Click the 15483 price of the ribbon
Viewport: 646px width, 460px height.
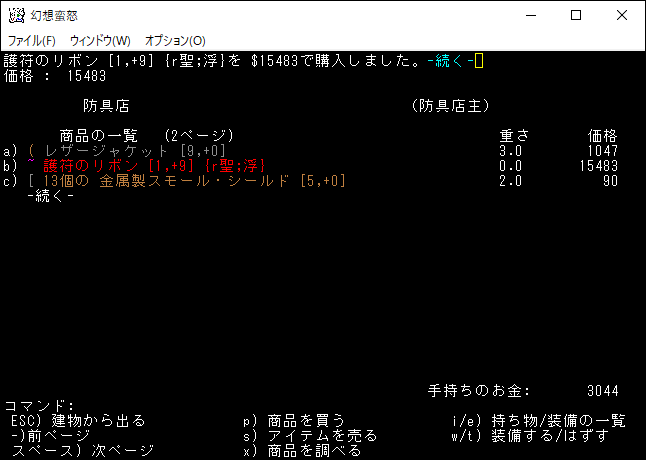(599, 166)
